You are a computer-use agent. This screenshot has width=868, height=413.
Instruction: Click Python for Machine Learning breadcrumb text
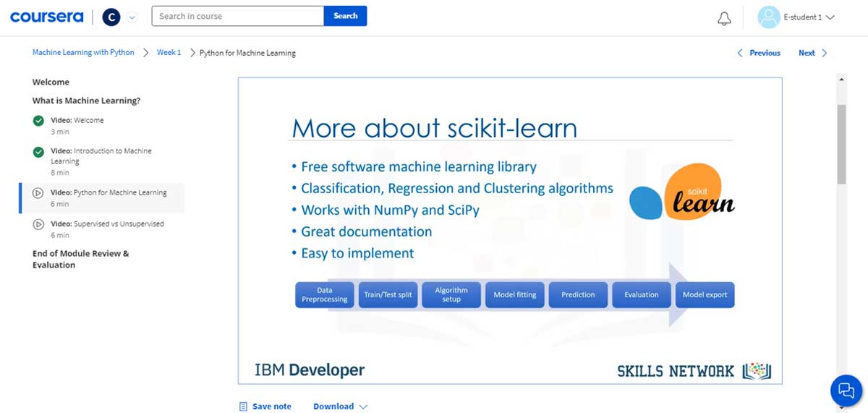tap(247, 53)
